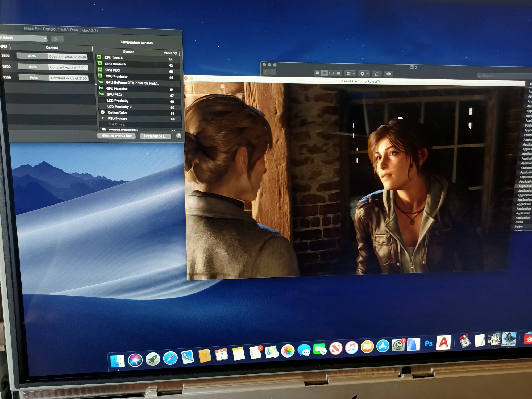Switch Finder to list view

click(x=325, y=73)
